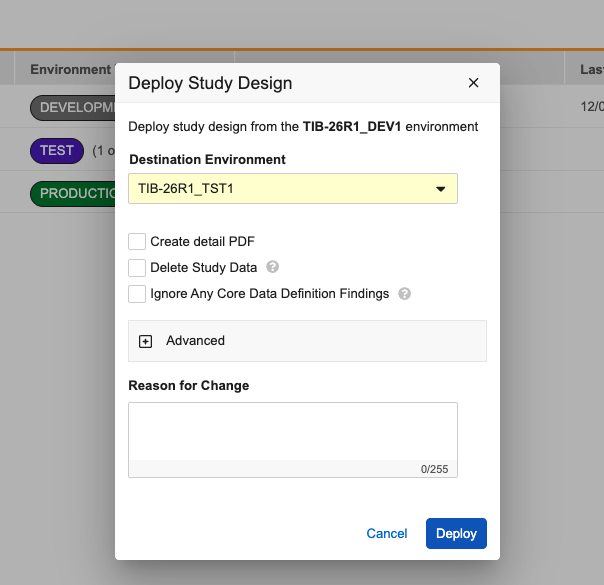This screenshot has height=585, width=604.
Task: Click the dropdown caret arrow in destination field
Action: (440, 189)
